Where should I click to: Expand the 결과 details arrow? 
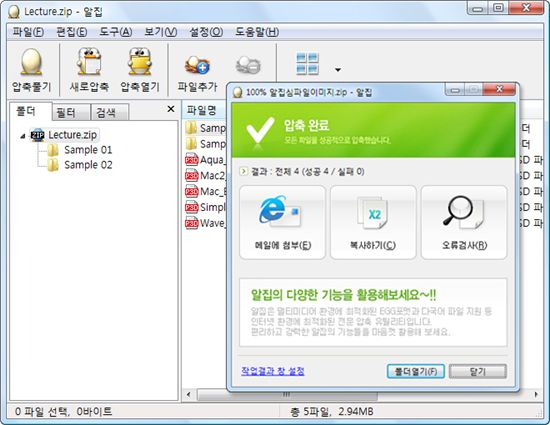pos(243,171)
